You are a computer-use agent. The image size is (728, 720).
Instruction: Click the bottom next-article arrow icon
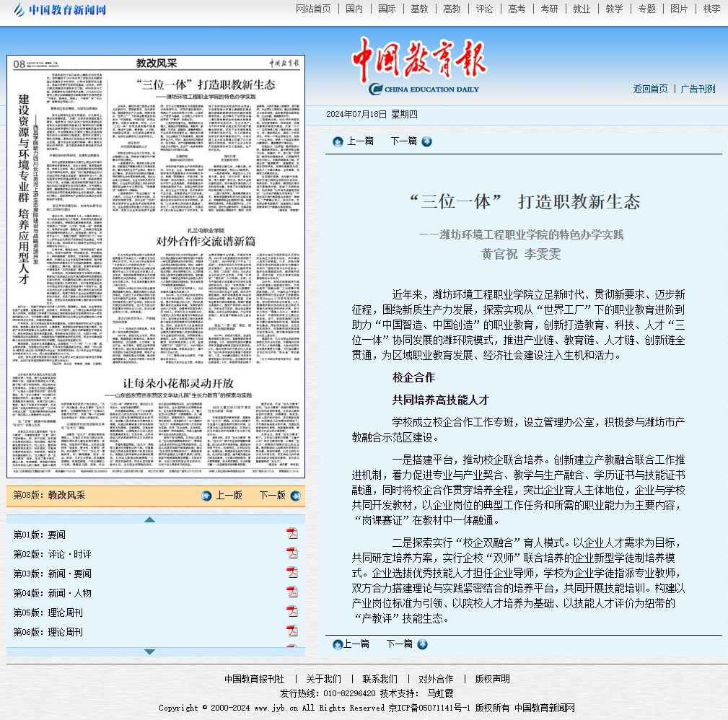coord(423,644)
